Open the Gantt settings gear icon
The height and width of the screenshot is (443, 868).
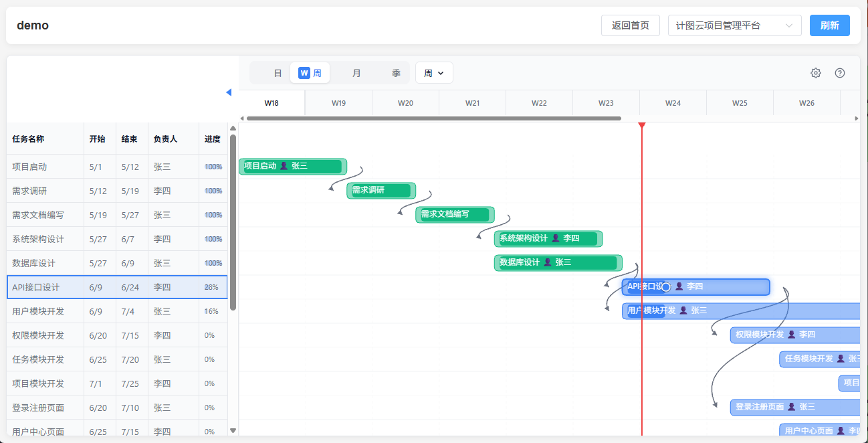(816, 73)
